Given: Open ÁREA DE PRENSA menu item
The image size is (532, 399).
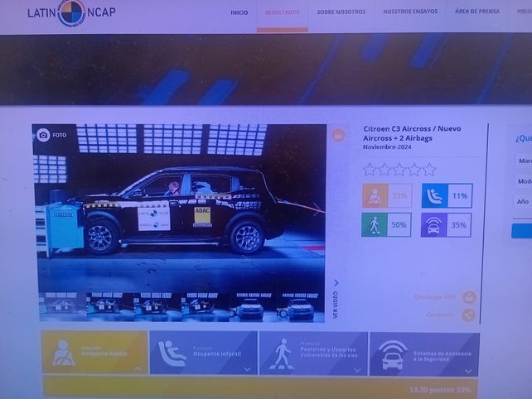Looking at the screenshot, I should [477, 12].
